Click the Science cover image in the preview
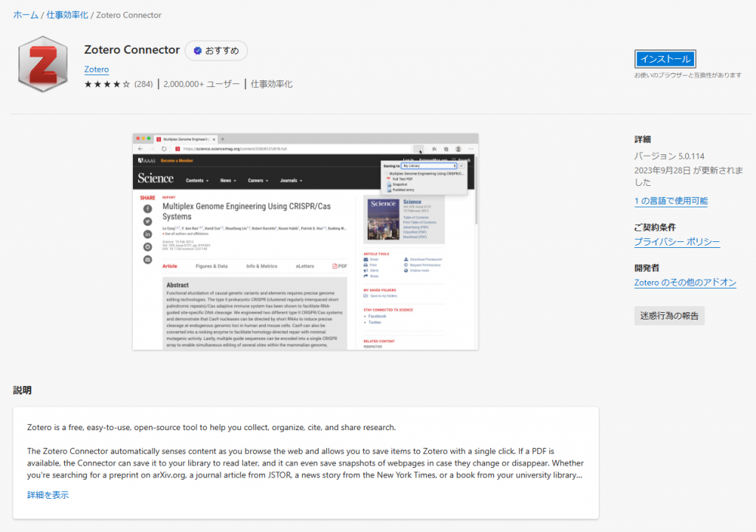This screenshot has height=532, width=756. (x=383, y=219)
